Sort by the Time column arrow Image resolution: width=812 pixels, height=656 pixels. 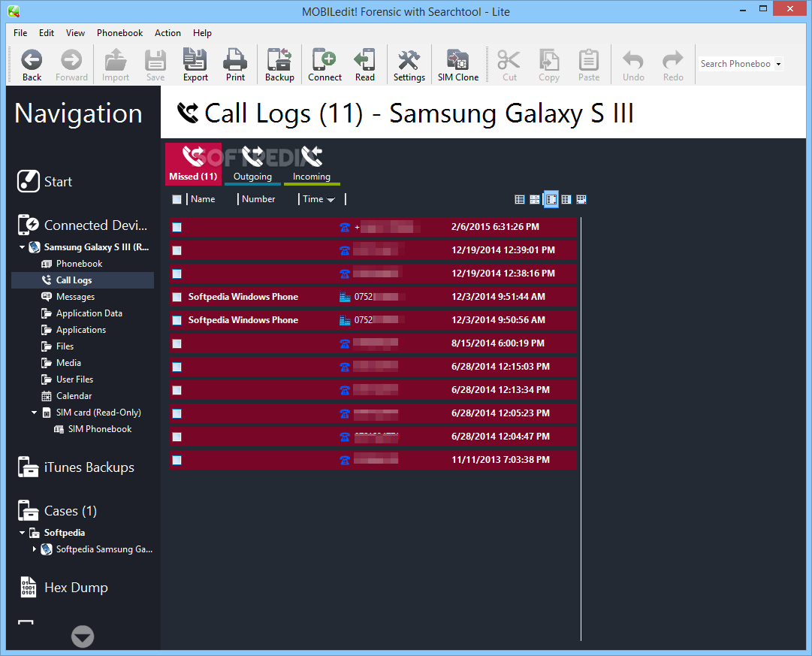coord(331,199)
